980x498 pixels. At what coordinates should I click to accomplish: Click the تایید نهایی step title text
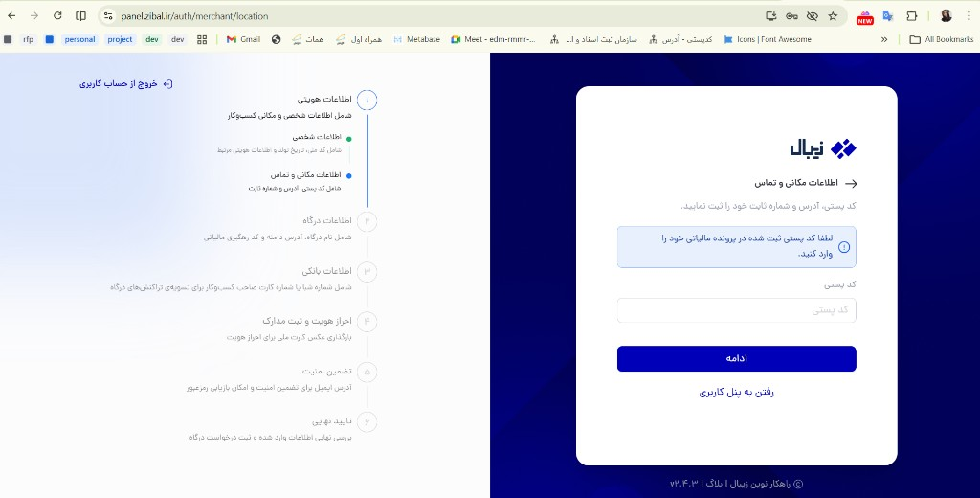coord(332,421)
